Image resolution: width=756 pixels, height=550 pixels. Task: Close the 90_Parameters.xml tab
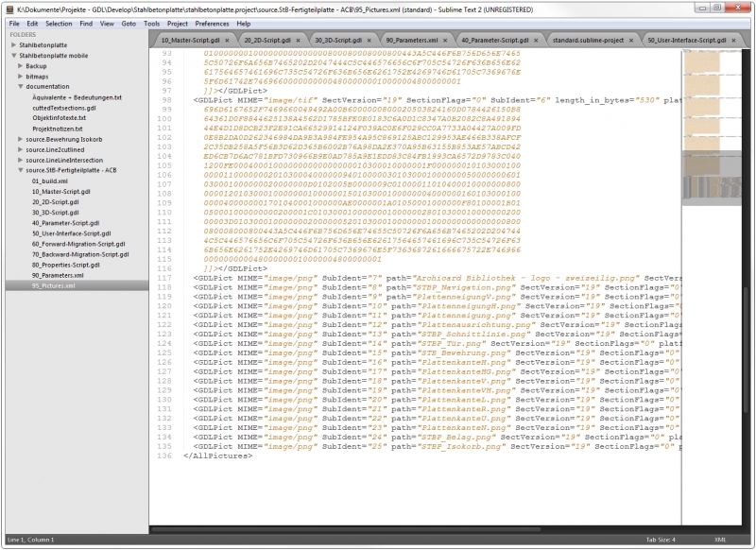click(x=447, y=42)
